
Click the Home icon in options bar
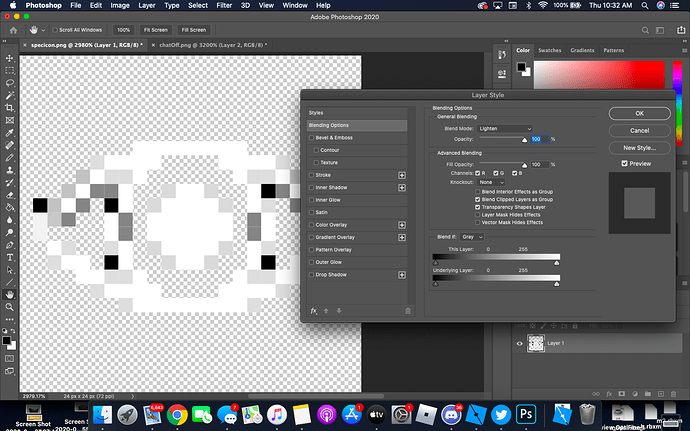(14, 30)
